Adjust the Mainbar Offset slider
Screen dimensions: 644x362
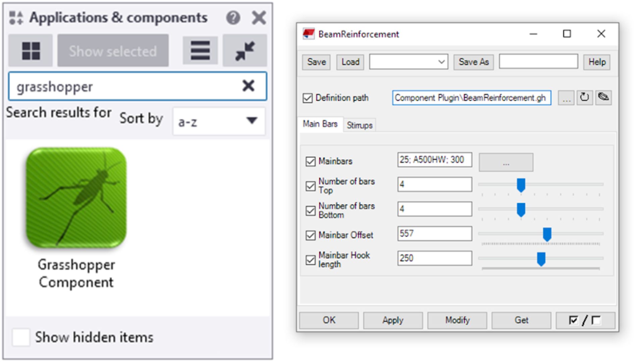(x=547, y=235)
